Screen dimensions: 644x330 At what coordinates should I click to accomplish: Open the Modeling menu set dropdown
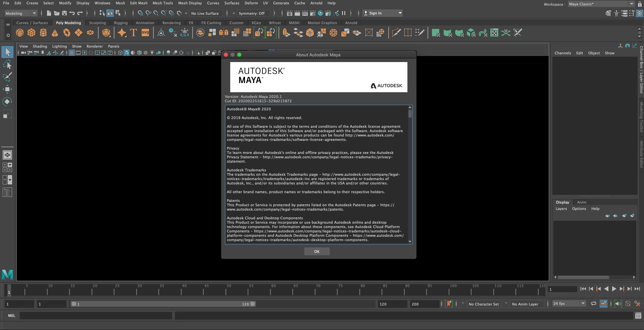[x=21, y=13]
